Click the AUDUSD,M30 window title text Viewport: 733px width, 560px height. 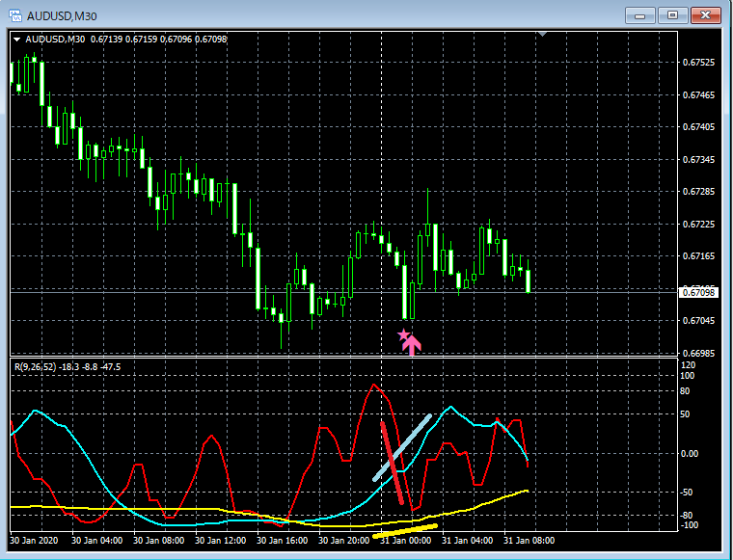(x=62, y=16)
